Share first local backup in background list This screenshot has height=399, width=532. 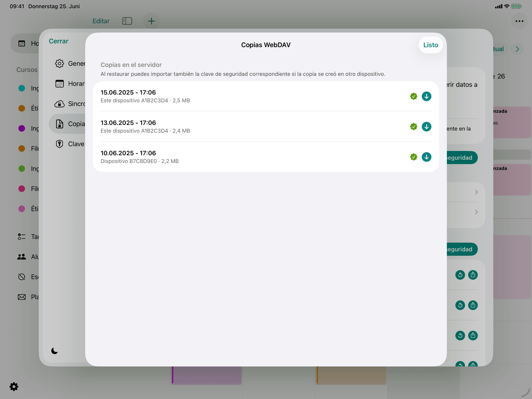(473, 275)
